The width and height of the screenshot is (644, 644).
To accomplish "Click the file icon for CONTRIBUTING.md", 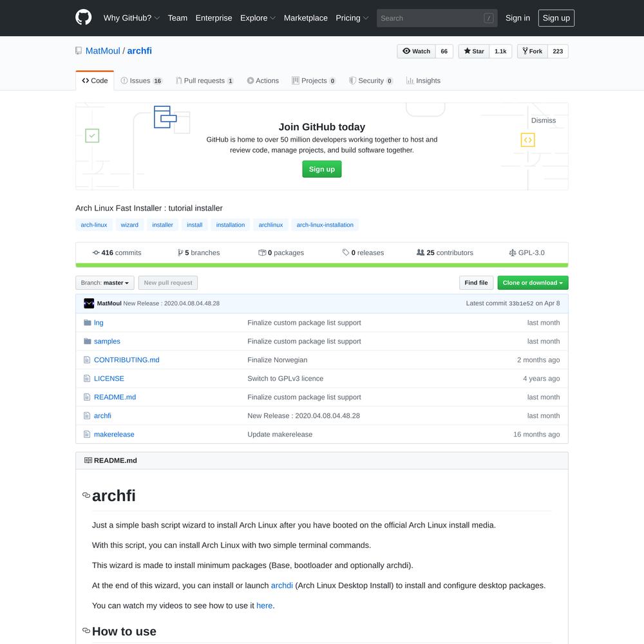I will (87, 360).
